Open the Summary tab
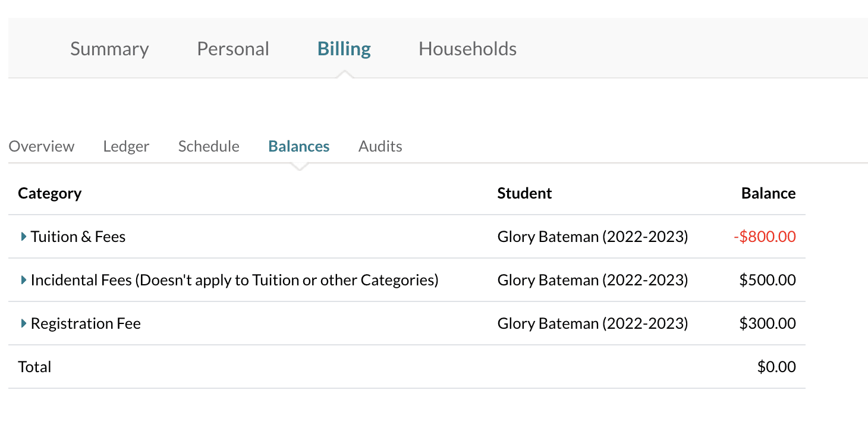Image resolution: width=868 pixels, height=434 pixels. click(109, 49)
